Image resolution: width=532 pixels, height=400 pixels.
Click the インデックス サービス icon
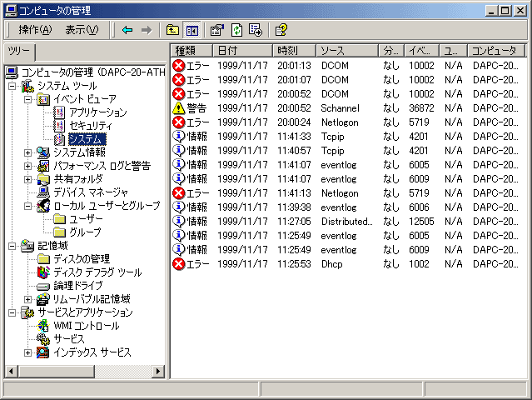click(43, 352)
